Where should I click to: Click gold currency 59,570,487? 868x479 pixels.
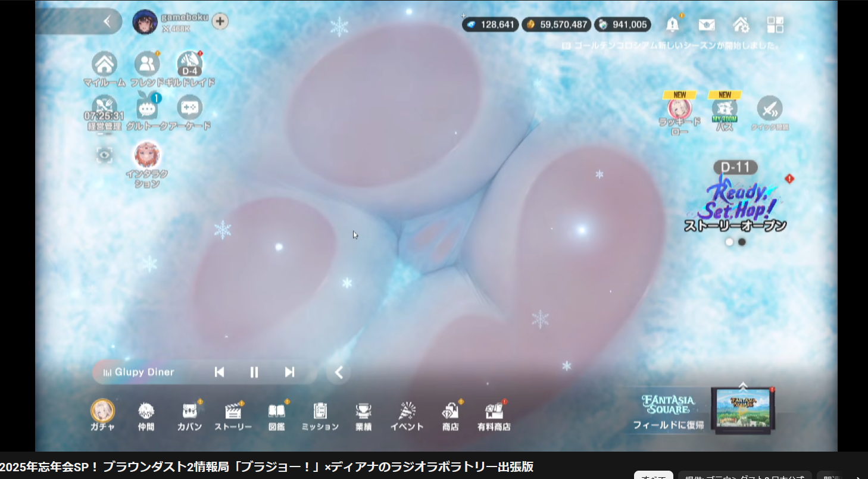[x=557, y=24]
